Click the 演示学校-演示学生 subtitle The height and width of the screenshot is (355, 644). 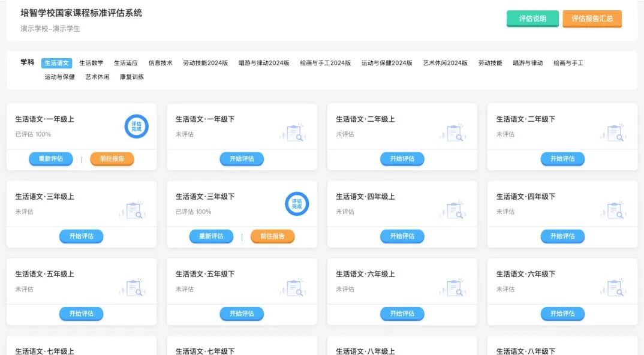point(50,29)
